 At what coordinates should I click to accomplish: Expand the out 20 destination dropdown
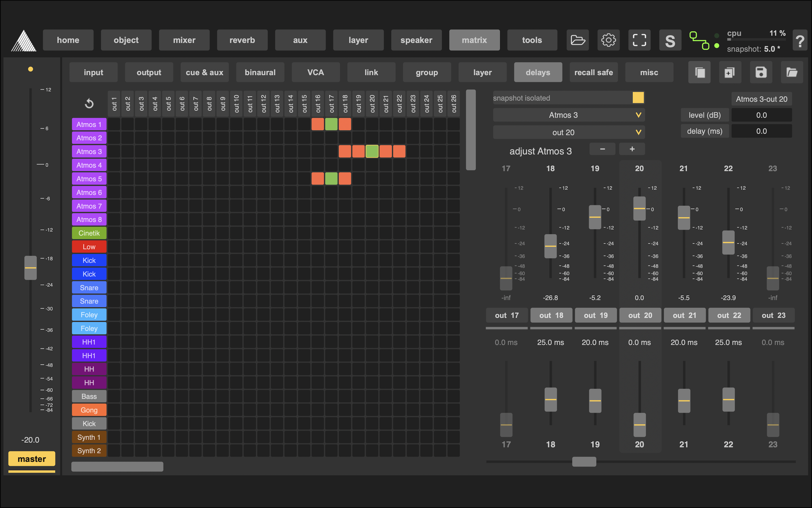click(x=569, y=132)
